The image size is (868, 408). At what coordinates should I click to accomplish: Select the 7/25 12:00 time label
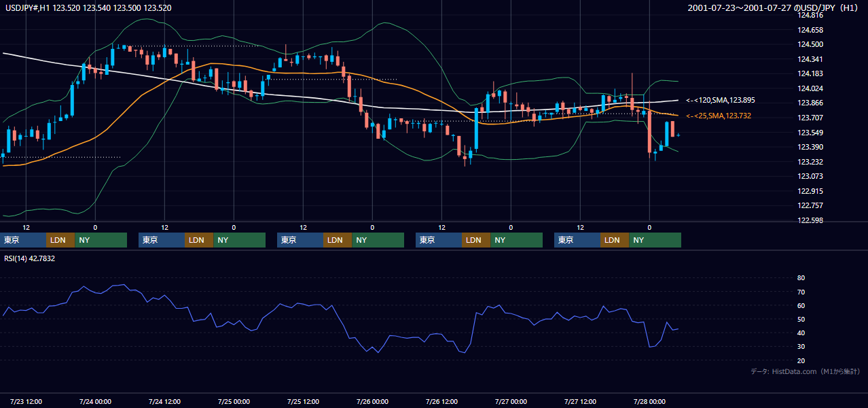(x=303, y=401)
